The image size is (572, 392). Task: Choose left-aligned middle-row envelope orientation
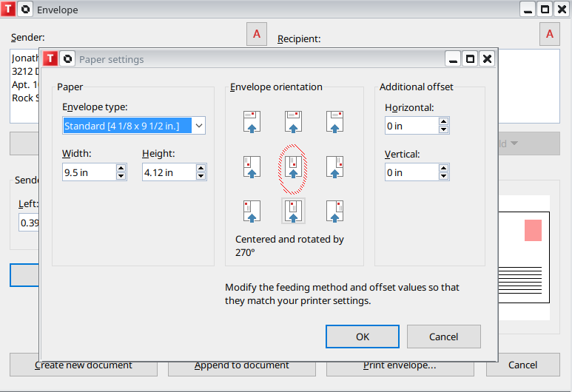click(x=252, y=166)
